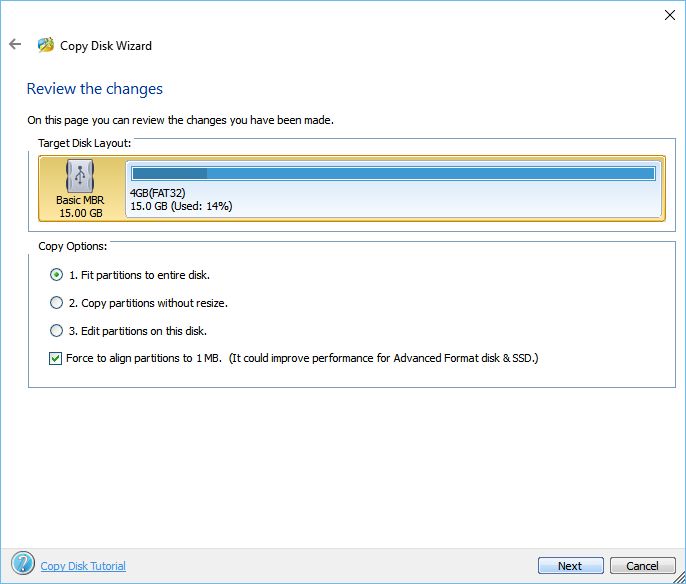Viewport: 686px width, 584px height.
Task: Open the Copy Disk Tutorial link
Action: (x=83, y=566)
